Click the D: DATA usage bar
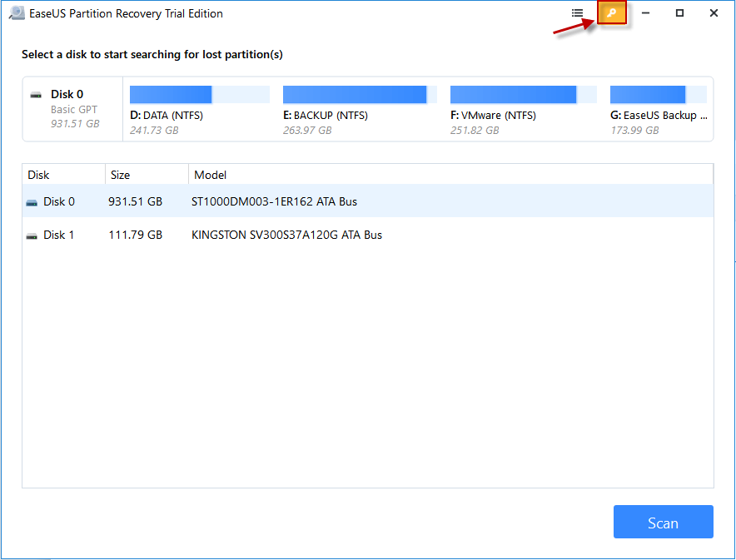The height and width of the screenshot is (560, 736). pyautogui.click(x=200, y=94)
